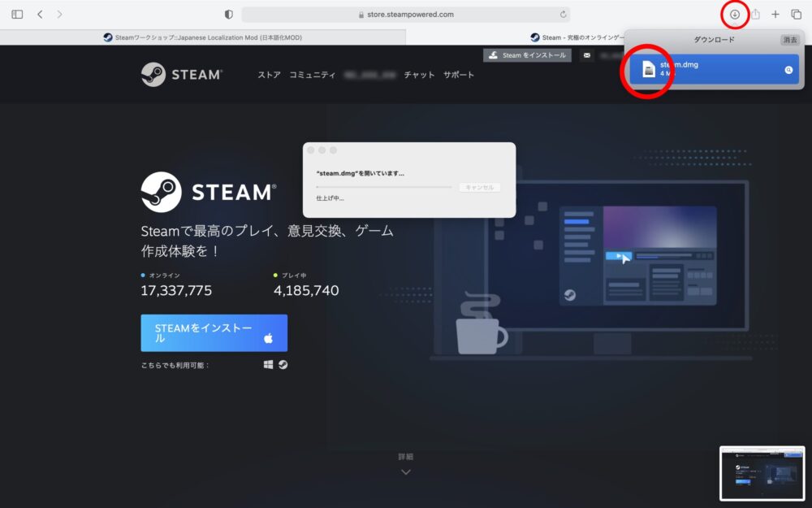Open コミュニティ in the Steam navigation

313,75
